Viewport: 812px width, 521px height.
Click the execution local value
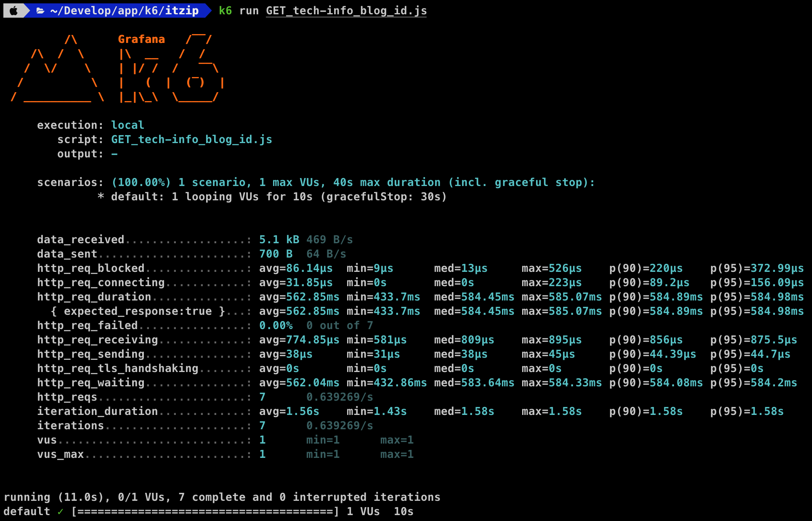(x=127, y=125)
